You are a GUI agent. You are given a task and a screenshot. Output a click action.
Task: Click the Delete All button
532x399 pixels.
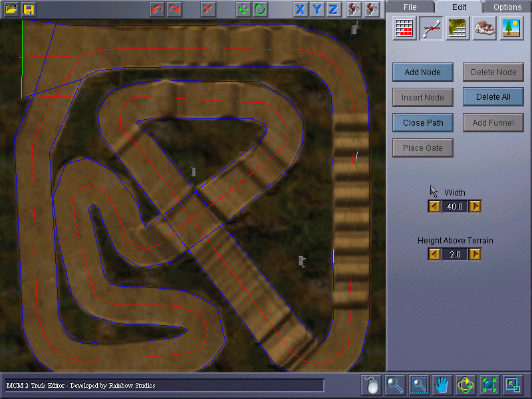point(493,97)
